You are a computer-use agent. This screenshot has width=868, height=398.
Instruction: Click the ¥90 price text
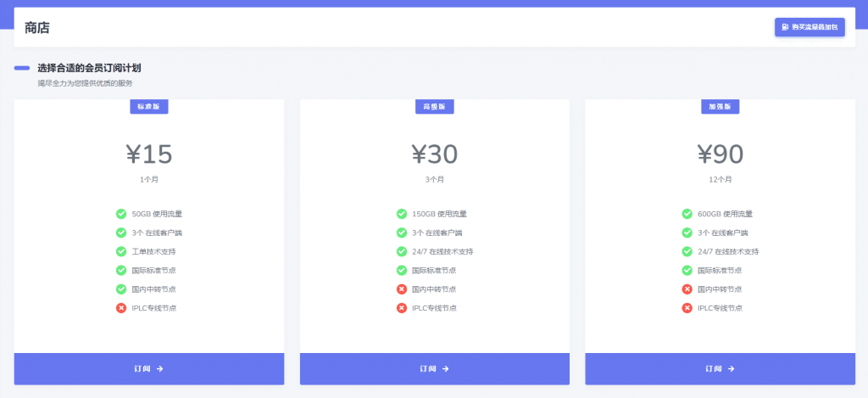click(x=720, y=154)
